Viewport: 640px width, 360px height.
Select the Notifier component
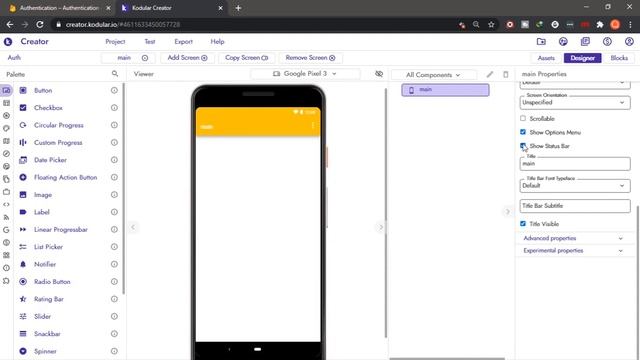click(x=45, y=264)
